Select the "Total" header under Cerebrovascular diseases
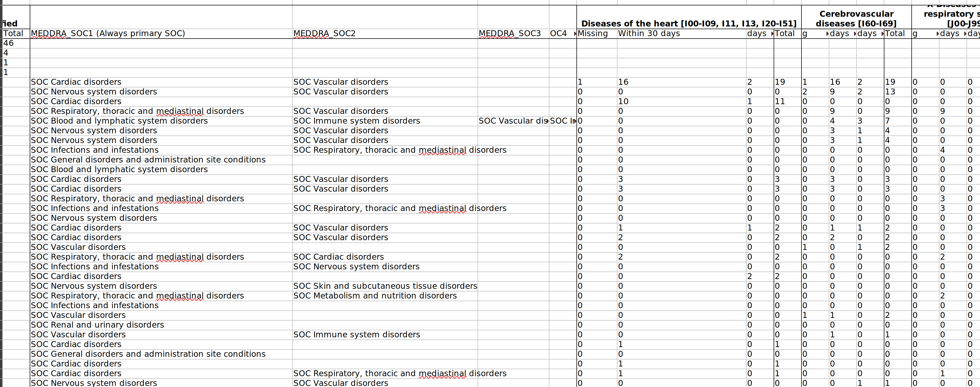 pyautogui.click(x=898, y=33)
